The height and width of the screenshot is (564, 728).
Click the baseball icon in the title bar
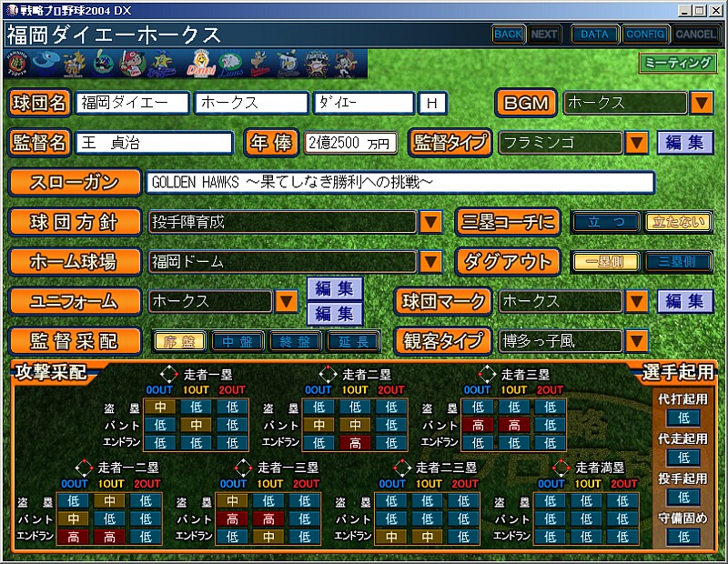pyautogui.click(x=13, y=10)
